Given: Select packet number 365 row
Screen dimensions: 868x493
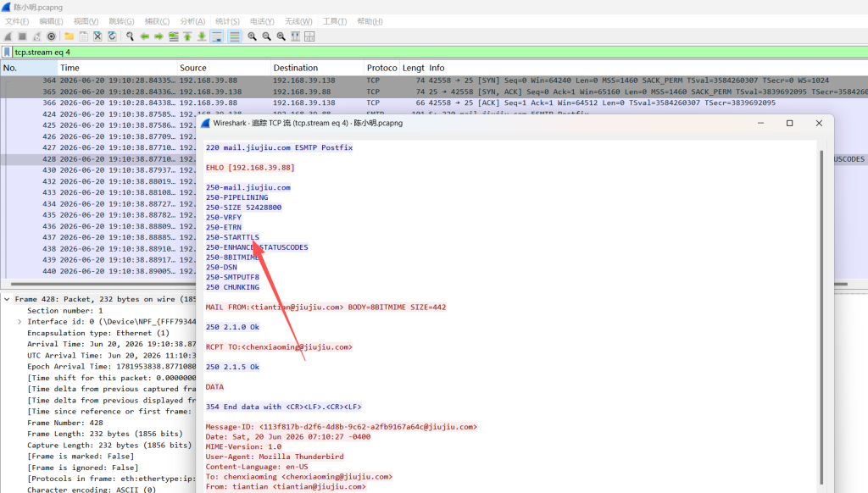Looking at the screenshot, I should pyautogui.click(x=434, y=91).
